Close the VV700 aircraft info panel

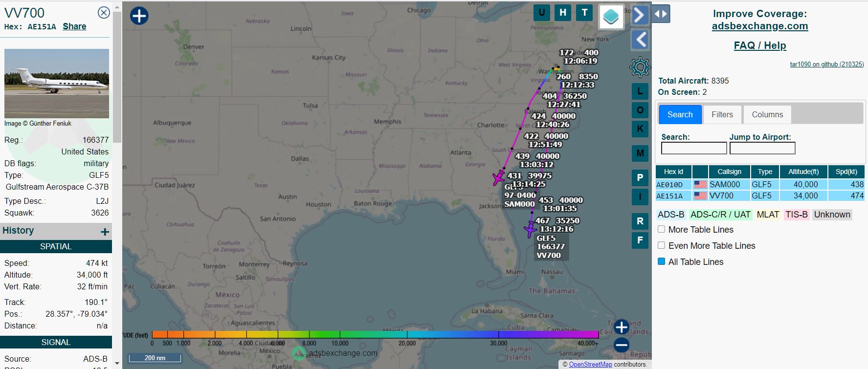click(x=104, y=13)
